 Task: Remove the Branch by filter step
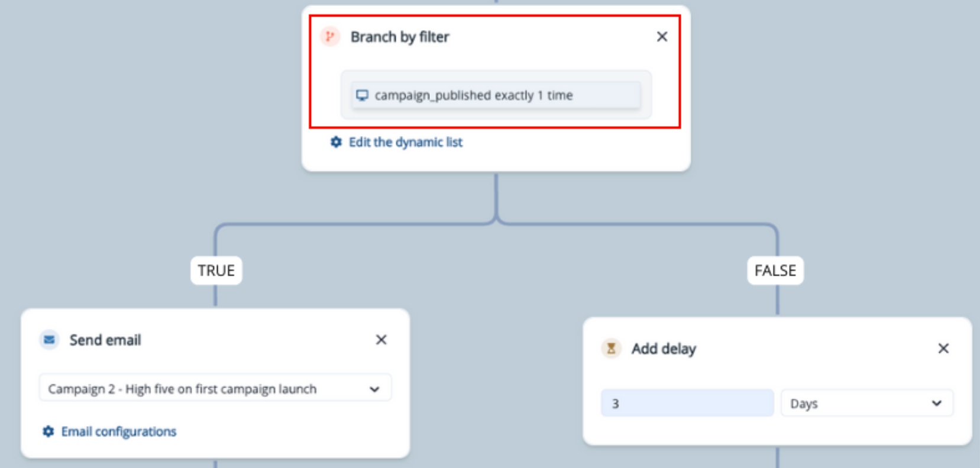(x=662, y=36)
